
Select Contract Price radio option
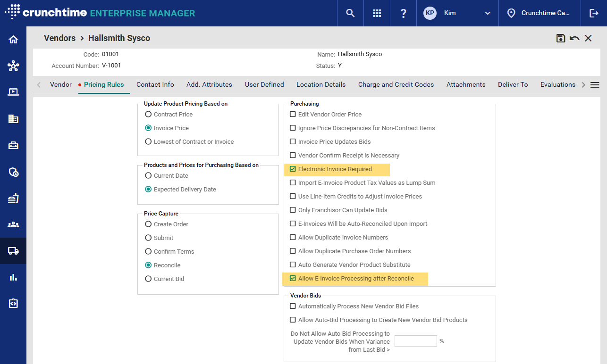(x=148, y=114)
